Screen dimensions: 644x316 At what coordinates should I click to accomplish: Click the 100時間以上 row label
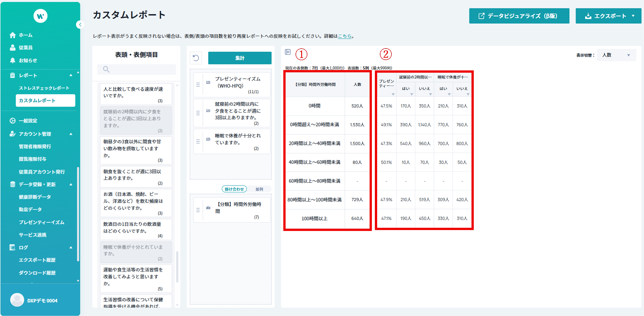(x=314, y=218)
